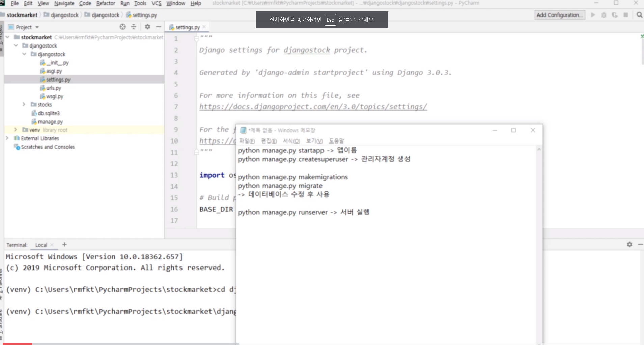
Task: Click Notepad text line 'python manage.py runserver'
Action: pos(283,212)
